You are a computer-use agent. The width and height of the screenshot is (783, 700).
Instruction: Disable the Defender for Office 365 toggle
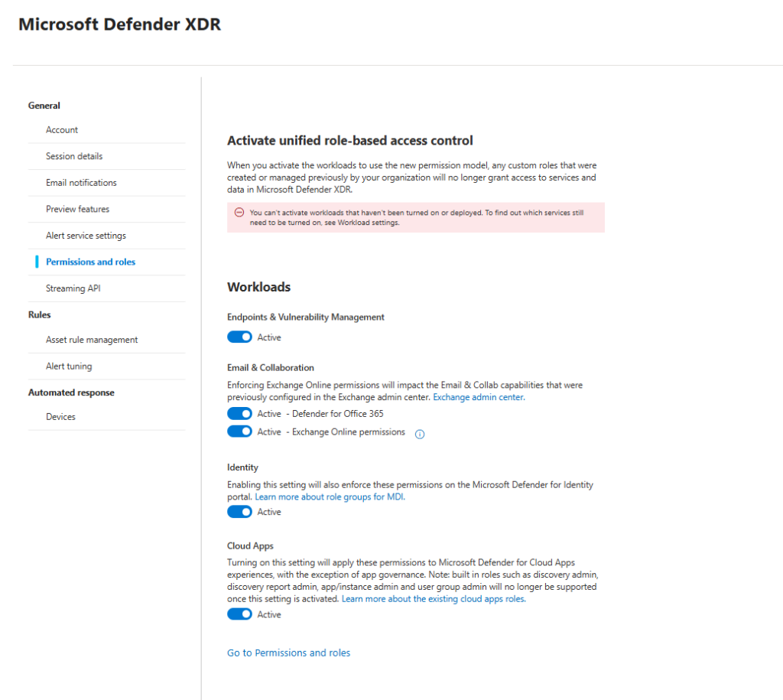point(239,414)
